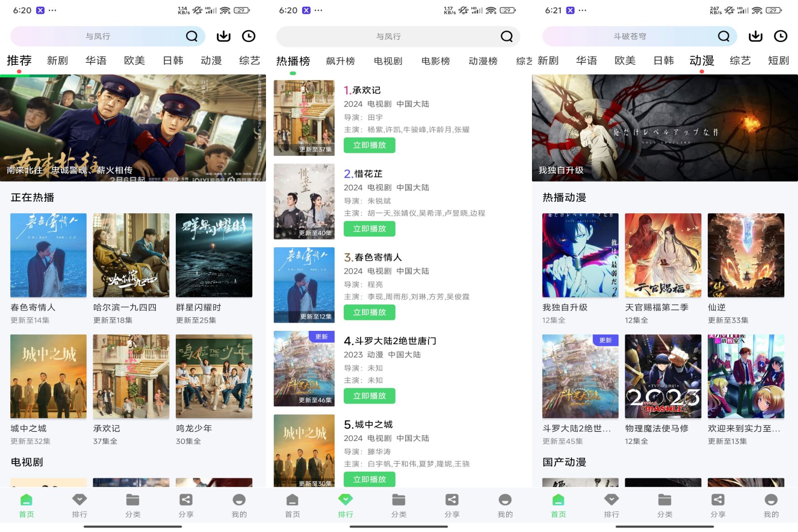
Task: Open watch history clock icon in first screen
Action: [249, 36]
